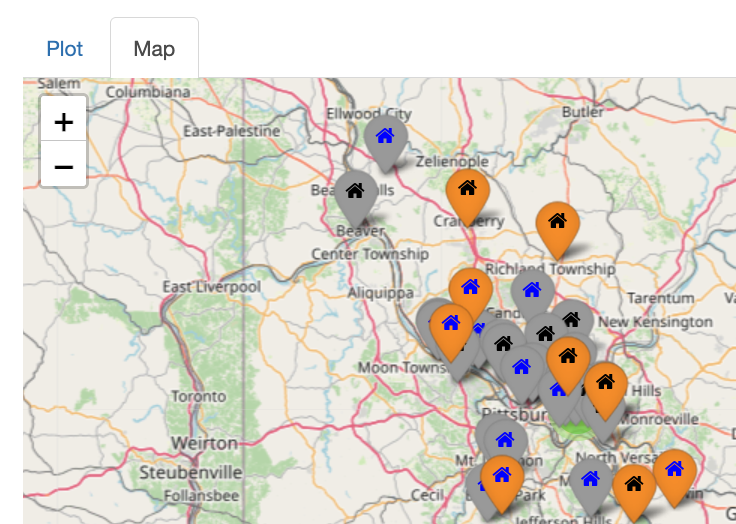Click orange blue-house marker above Moon Township
This screenshot has width=736, height=524.
tap(451, 331)
